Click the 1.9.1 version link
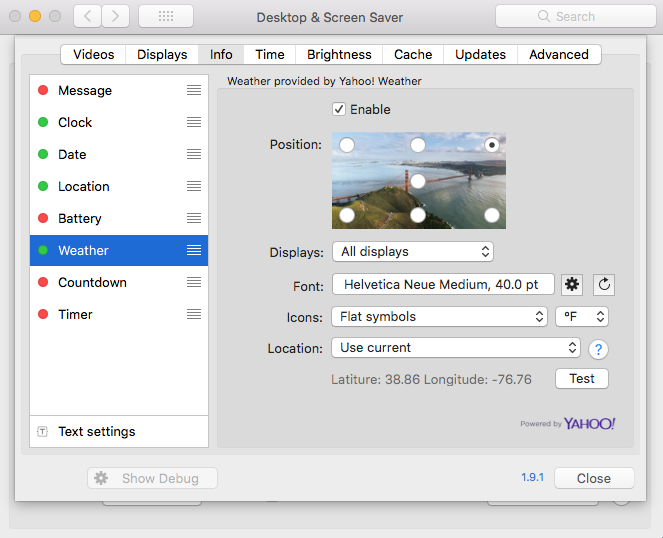 pyautogui.click(x=532, y=478)
